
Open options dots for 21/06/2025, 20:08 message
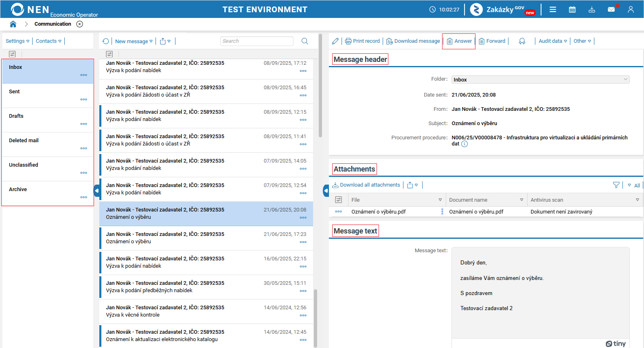[x=303, y=218]
